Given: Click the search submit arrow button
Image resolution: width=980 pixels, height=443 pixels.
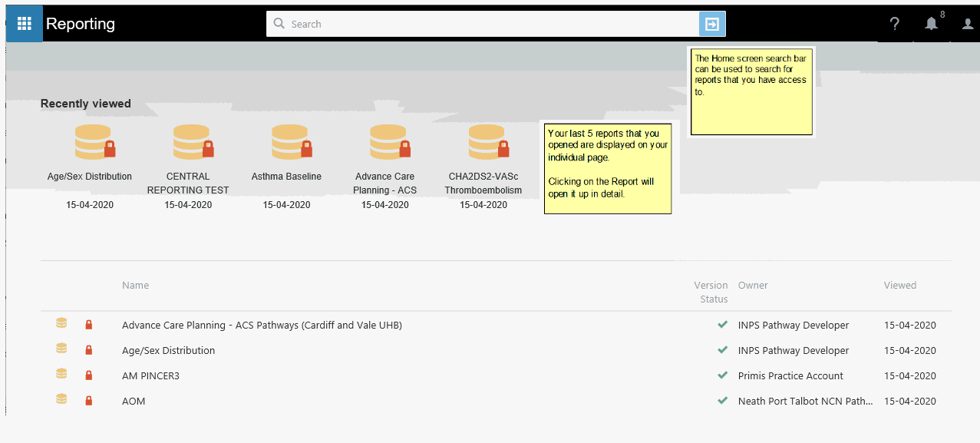Looking at the screenshot, I should (x=711, y=25).
